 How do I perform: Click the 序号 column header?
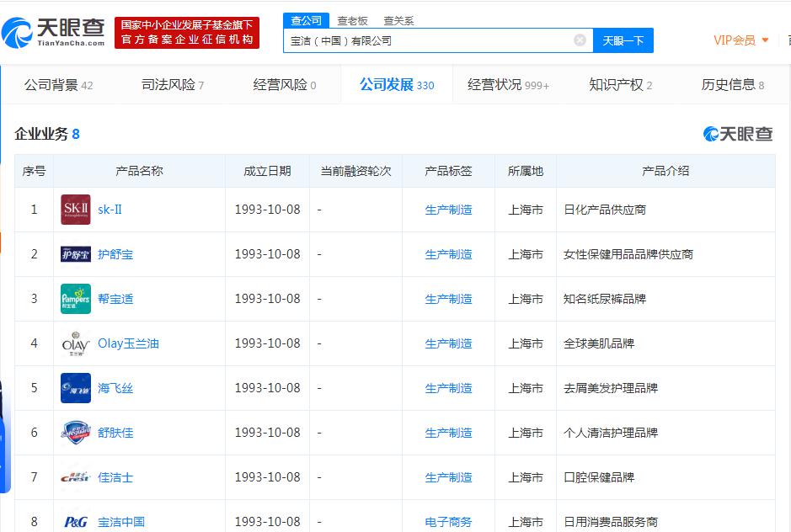coord(34,171)
